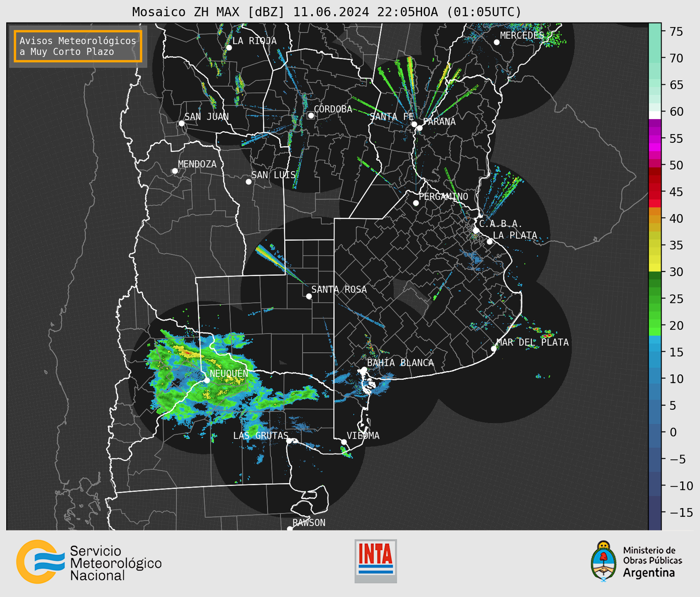Click the VIEDMA city label
This screenshot has height=597, width=700.
click(x=363, y=436)
